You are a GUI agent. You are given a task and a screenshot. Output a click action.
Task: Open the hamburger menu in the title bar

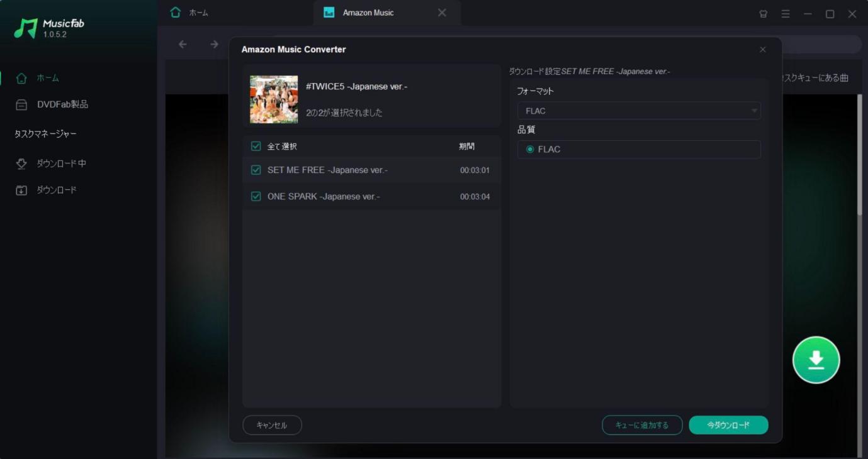786,14
